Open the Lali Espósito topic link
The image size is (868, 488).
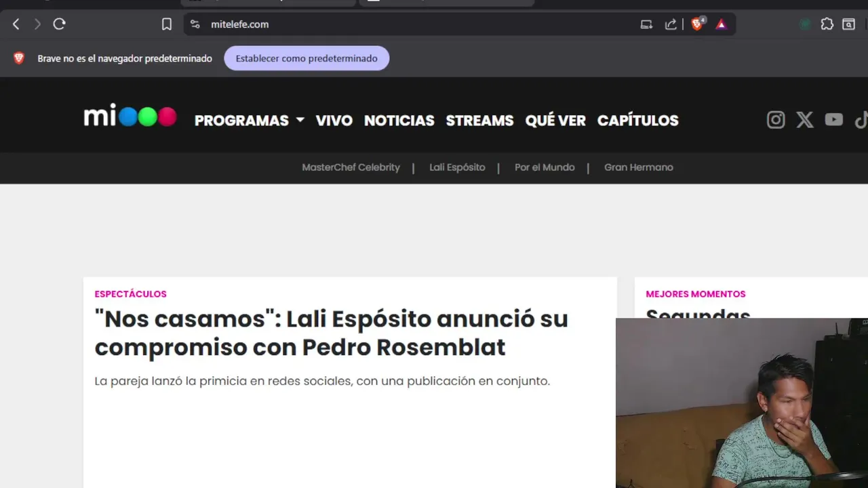[457, 167]
